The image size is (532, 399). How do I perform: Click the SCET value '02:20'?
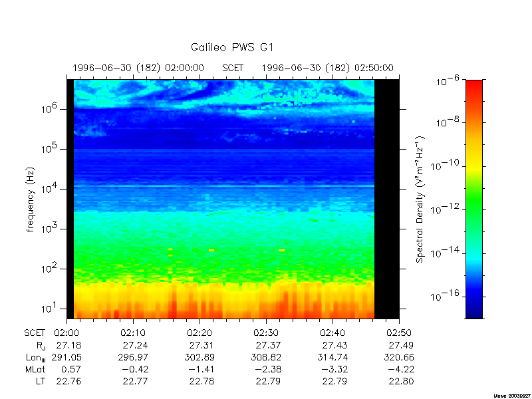[x=200, y=333]
